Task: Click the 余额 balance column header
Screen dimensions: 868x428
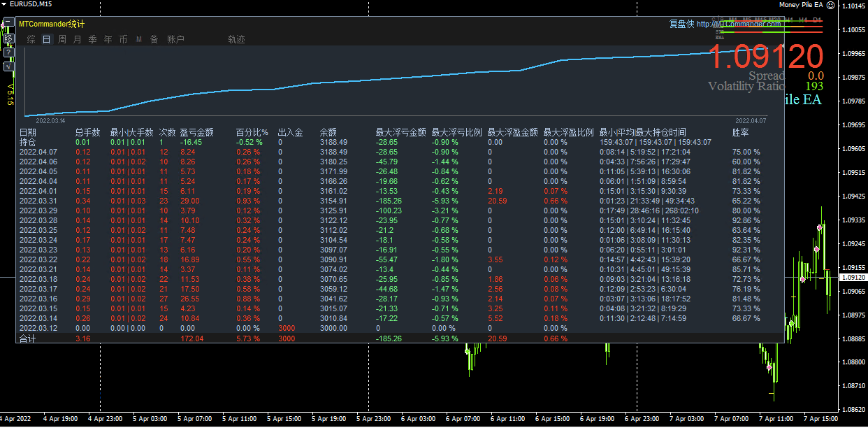Action: pos(328,132)
